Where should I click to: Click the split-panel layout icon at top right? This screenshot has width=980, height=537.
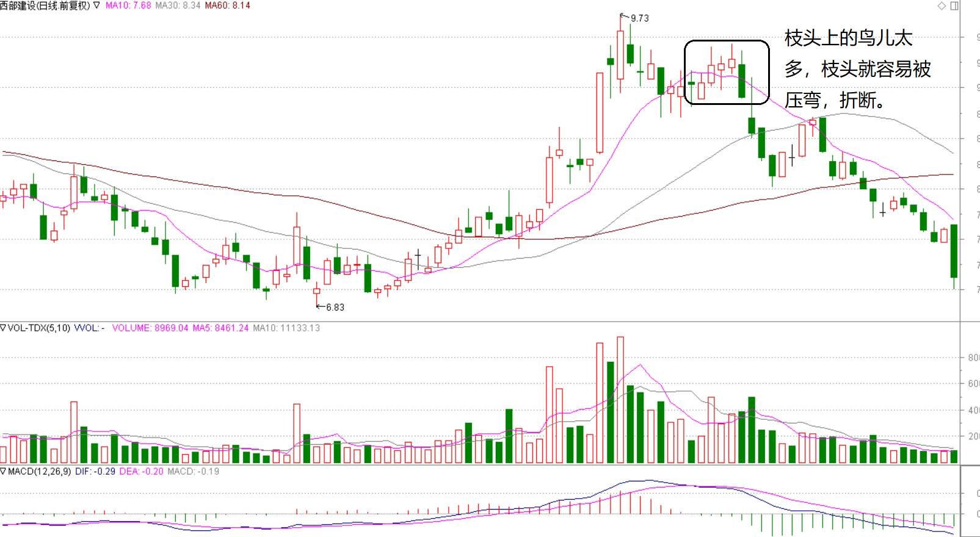tap(954, 5)
